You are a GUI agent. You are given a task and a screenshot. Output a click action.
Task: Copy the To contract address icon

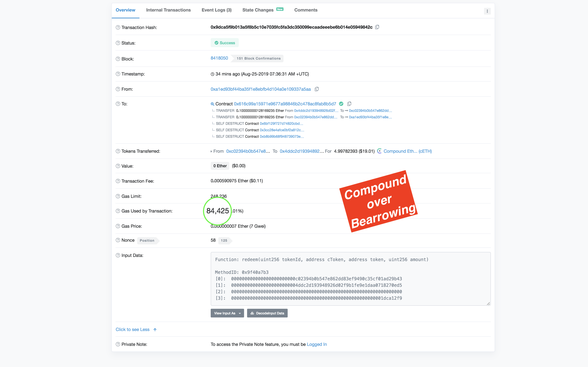pyautogui.click(x=349, y=104)
